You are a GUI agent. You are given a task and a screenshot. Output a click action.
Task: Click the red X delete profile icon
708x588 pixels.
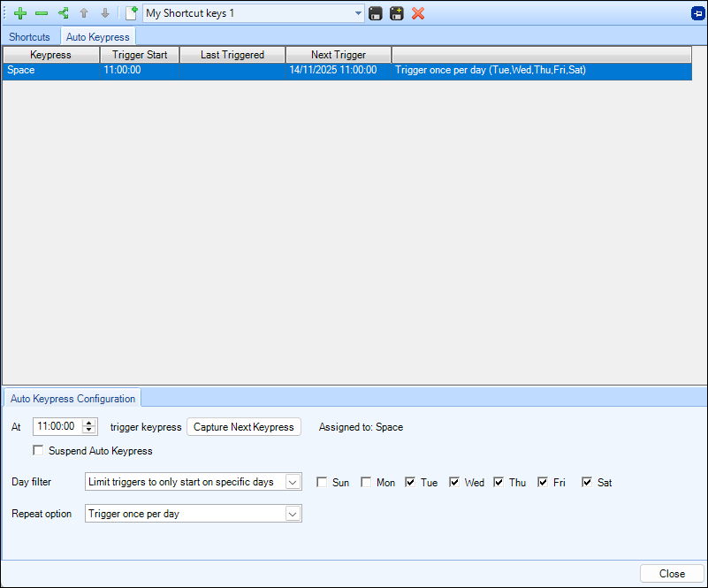[x=418, y=13]
